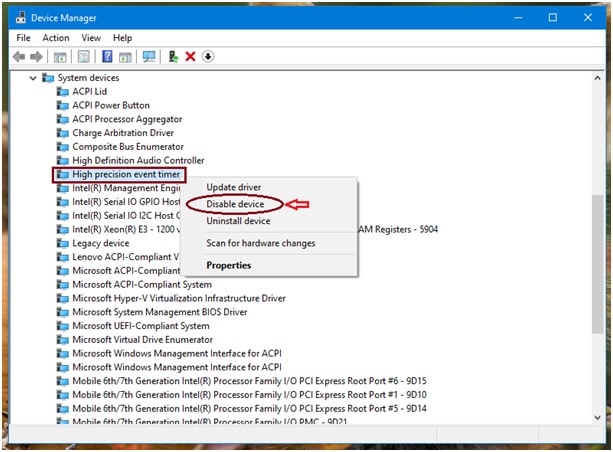Open the Help menu

pyautogui.click(x=122, y=38)
